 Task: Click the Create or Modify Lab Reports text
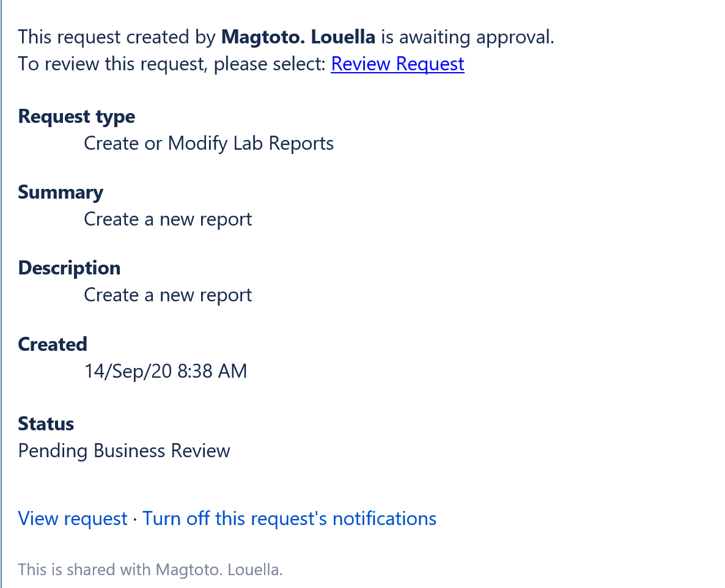[209, 143]
